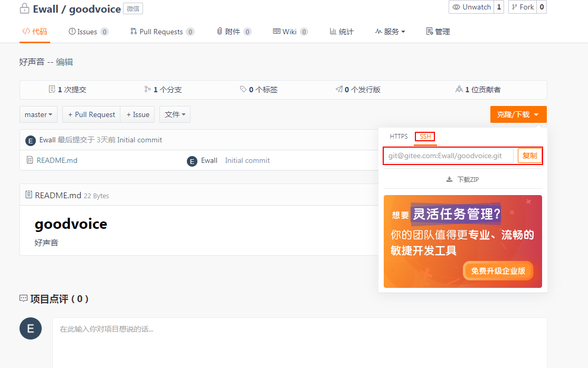
Task: Open the Pull Requests tab
Action: point(162,32)
